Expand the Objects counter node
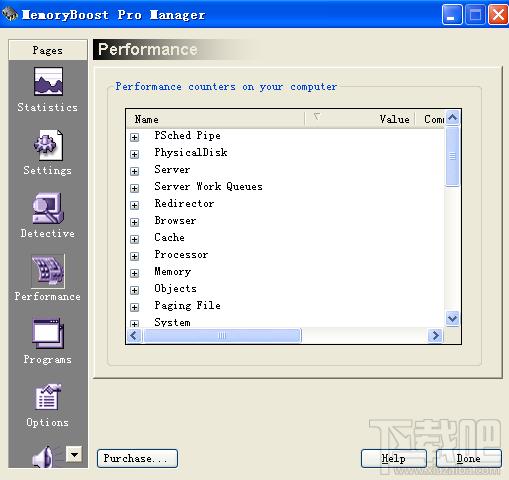 coord(134,290)
